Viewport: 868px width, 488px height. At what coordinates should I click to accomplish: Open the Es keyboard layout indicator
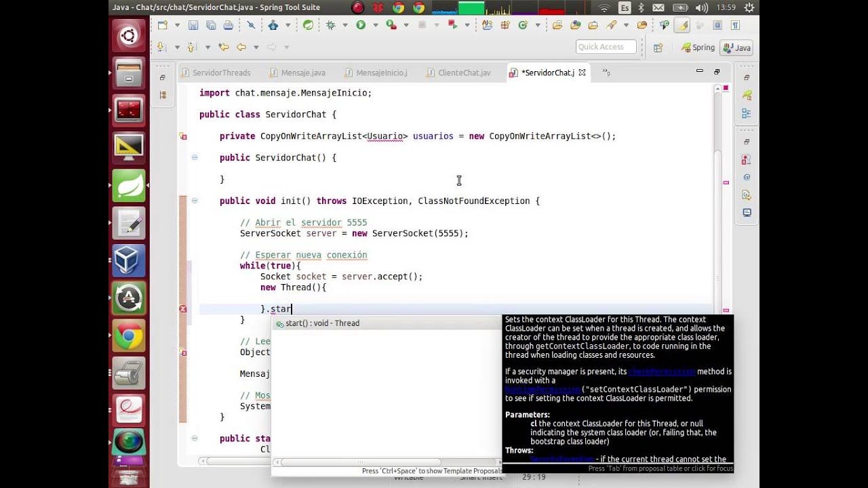pyautogui.click(x=624, y=7)
